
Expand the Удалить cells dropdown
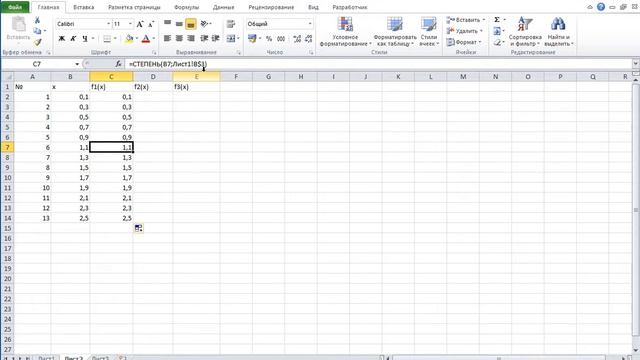pos(481,31)
